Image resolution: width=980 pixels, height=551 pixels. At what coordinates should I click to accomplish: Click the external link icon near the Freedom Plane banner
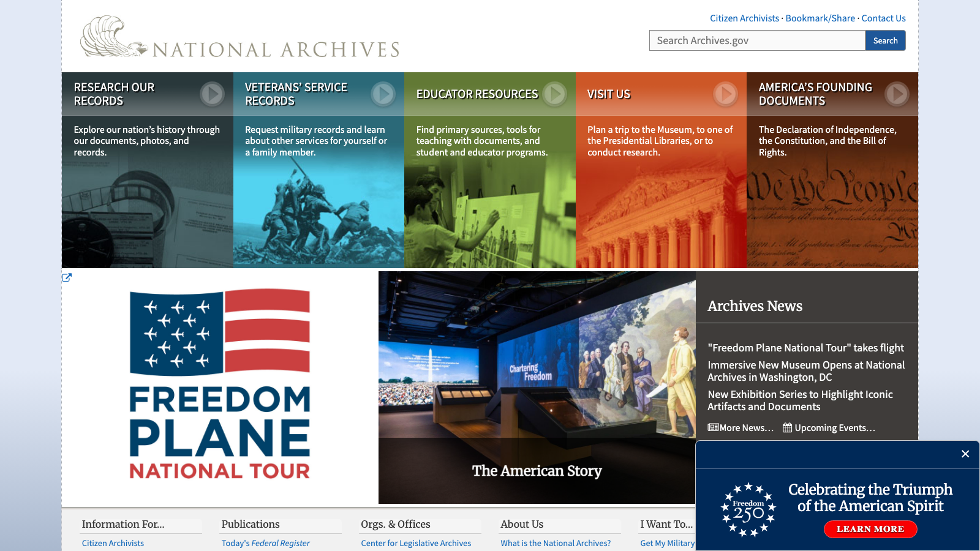67,277
